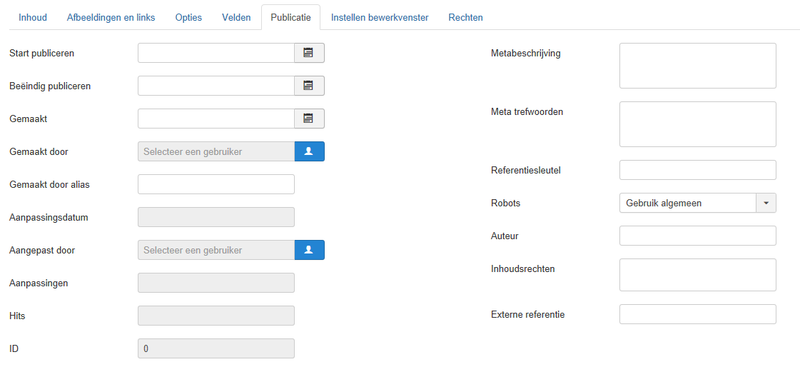Screen dimensions: 800x372
Task: Click the Beëindig publiceren label
Action: pos(50,86)
